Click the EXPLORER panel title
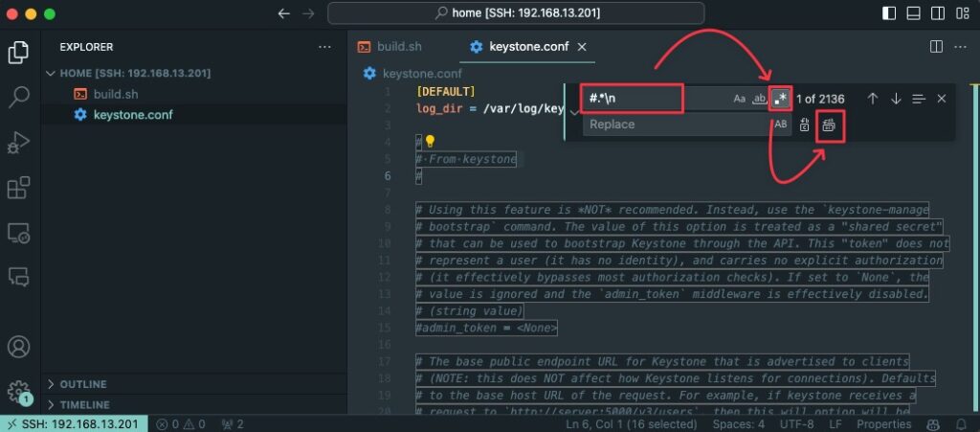 [x=86, y=47]
